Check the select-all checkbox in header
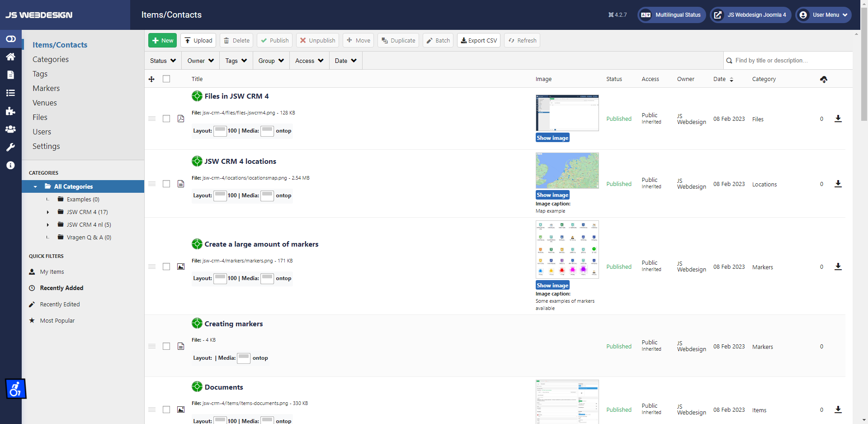868x424 pixels. (166, 79)
